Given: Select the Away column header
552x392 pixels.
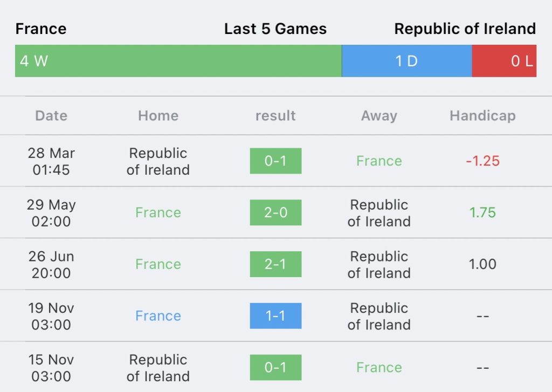Looking at the screenshot, I should point(379,115).
